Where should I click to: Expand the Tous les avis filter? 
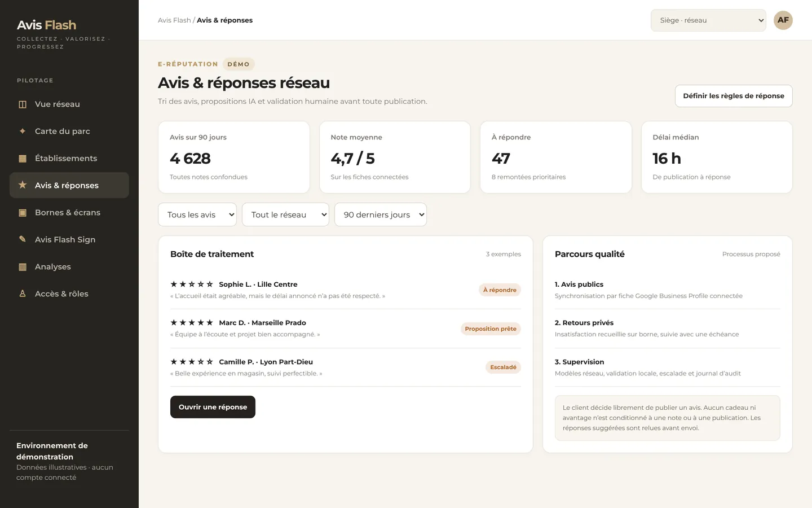[197, 214]
